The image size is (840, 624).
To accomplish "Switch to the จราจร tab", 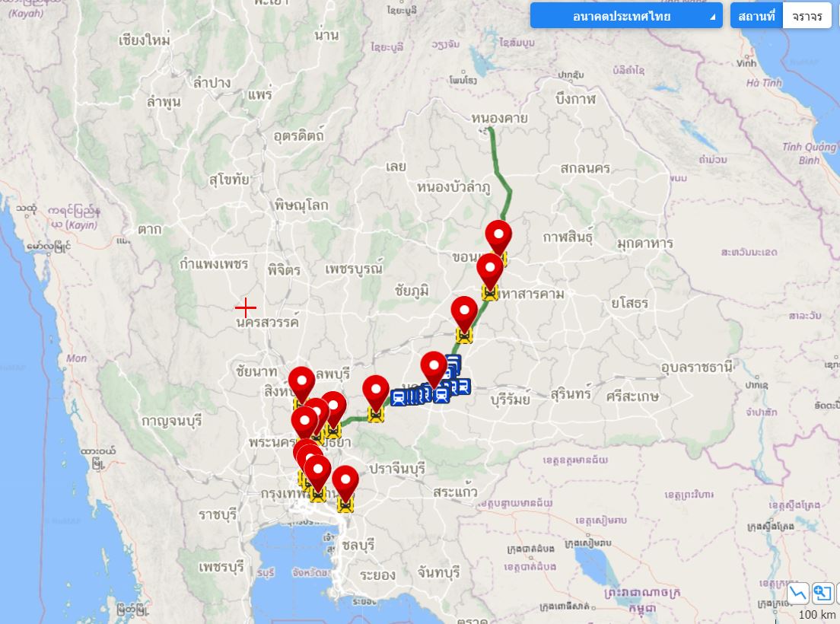I will 807,16.
